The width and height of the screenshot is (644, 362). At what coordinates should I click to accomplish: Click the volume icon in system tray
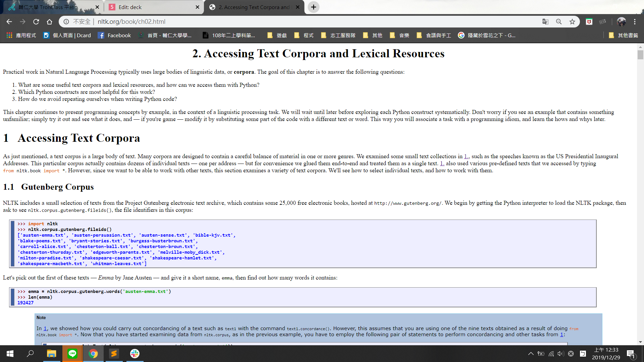coord(560,354)
